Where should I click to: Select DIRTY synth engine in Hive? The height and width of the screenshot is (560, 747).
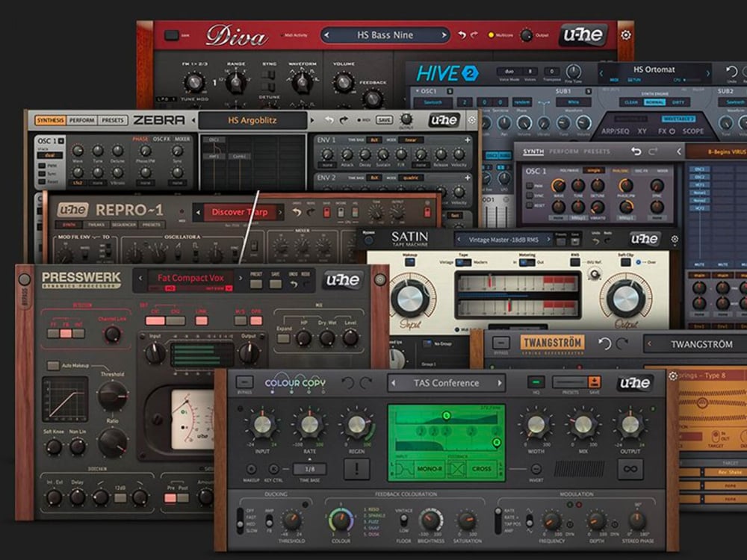(678, 102)
